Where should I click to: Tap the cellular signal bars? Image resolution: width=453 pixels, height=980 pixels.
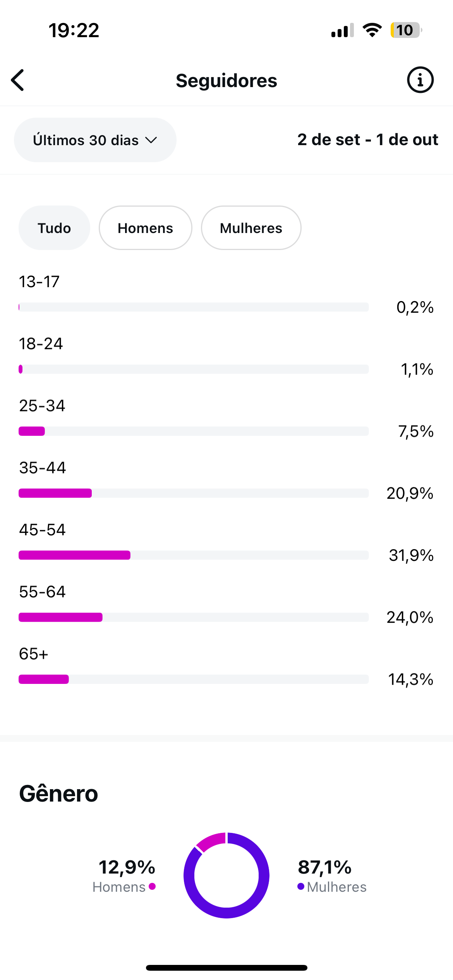342,30
